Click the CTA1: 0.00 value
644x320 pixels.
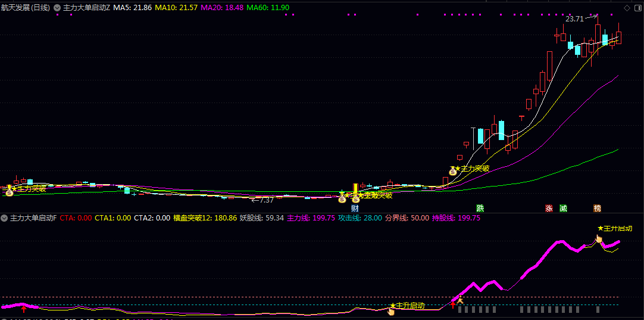[x=113, y=218]
